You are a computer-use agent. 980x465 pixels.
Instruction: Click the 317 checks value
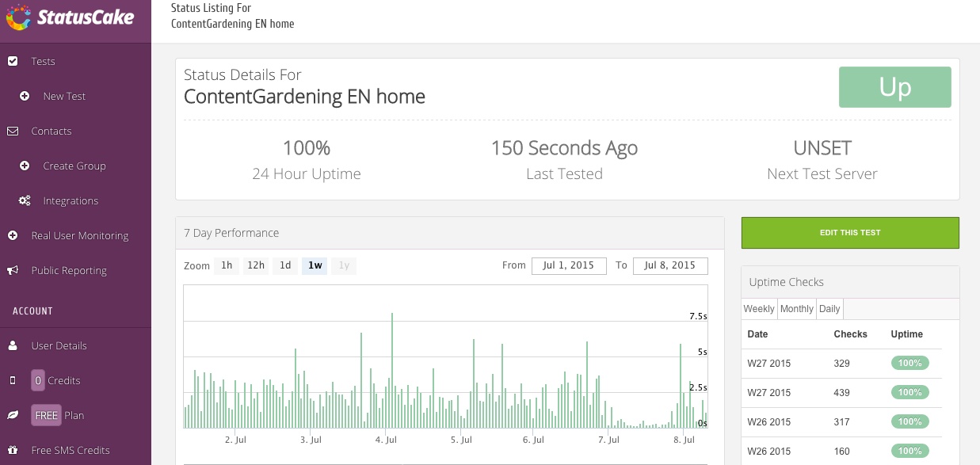pyautogui.click(x=842, y=422)
